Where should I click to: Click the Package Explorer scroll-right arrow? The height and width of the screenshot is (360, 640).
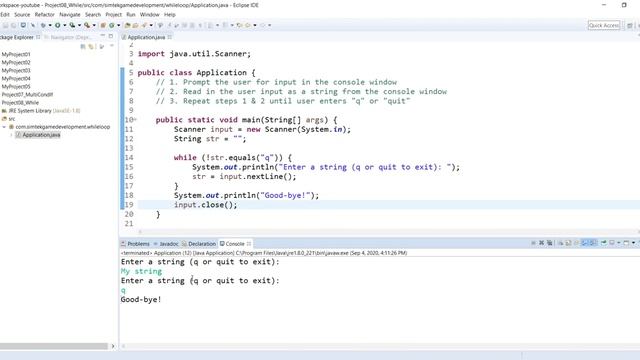[113, 346]
